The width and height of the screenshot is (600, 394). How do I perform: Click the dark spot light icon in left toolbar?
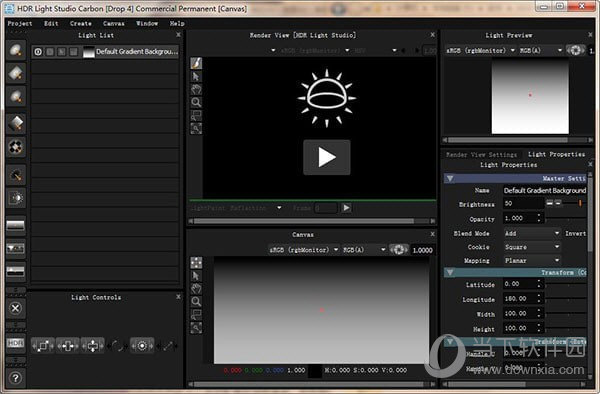16,175
